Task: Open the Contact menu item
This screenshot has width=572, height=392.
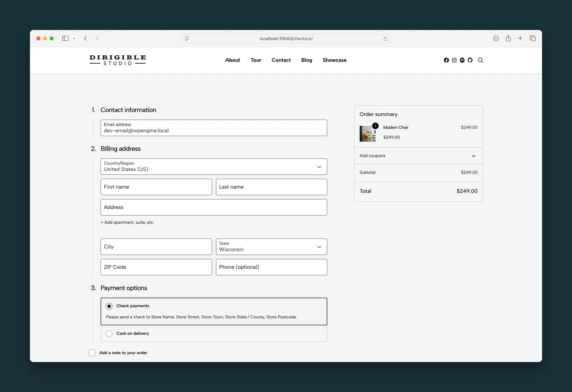Action: 281,60
